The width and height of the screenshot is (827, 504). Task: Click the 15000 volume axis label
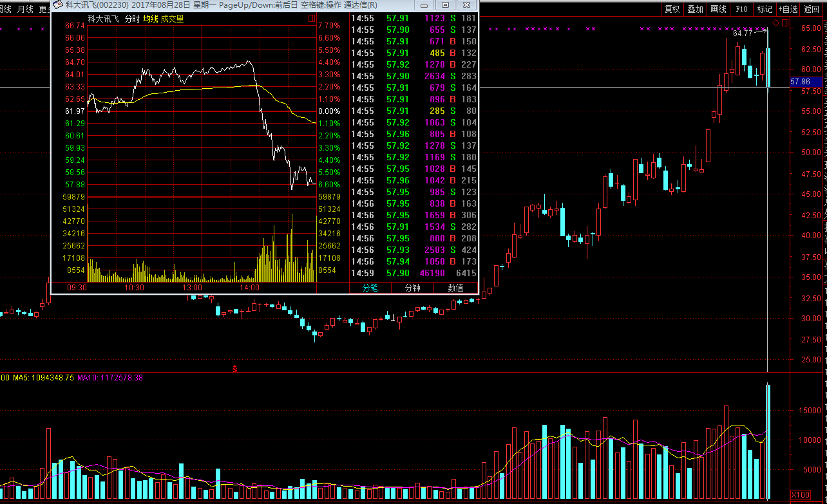click(x=810, y=410)
